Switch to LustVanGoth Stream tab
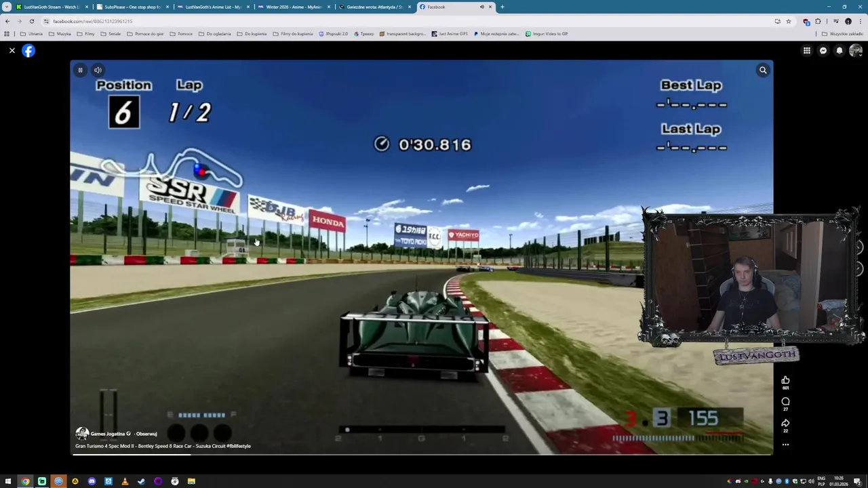Screen dimensions: 868x488 tap(52, 7)
